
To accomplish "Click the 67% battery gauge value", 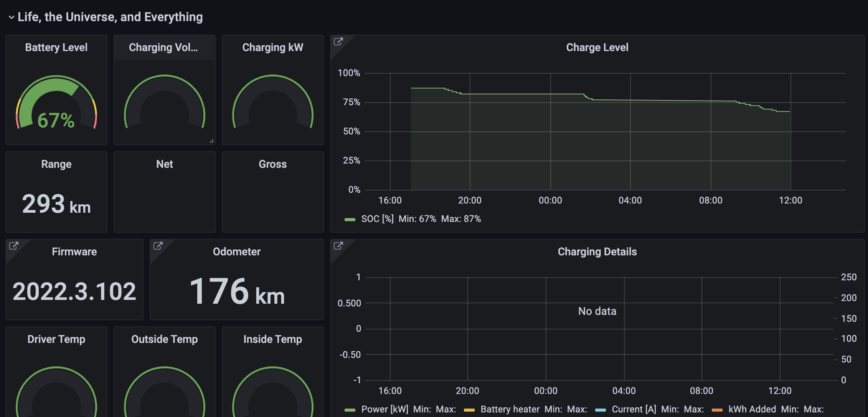I will point(56,121).
